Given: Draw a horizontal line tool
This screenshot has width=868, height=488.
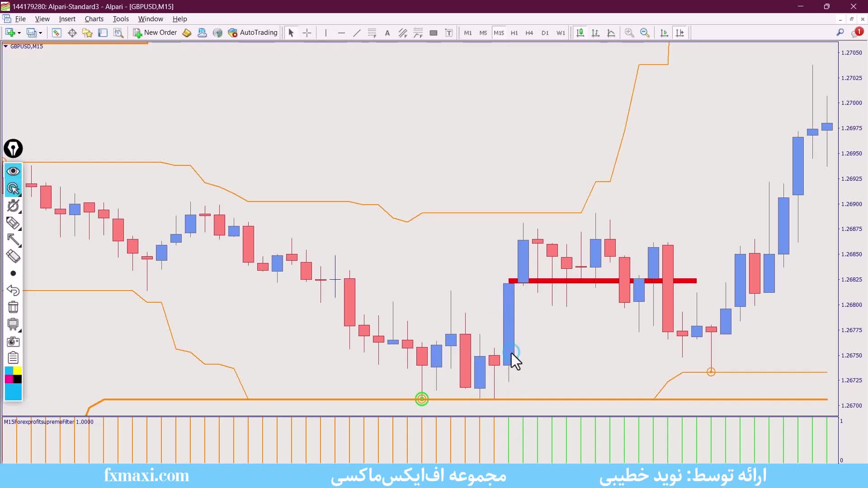Looking at the screenshot, I should pyautogui.click(x=341, y=33).
